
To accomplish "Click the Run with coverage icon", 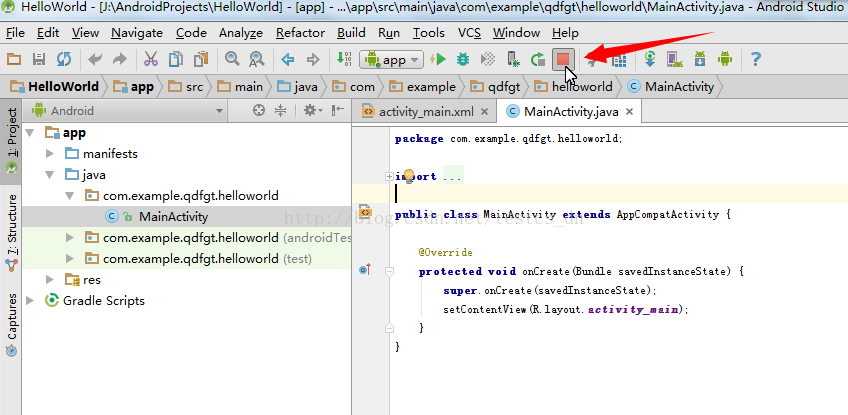I will (488, 60).
